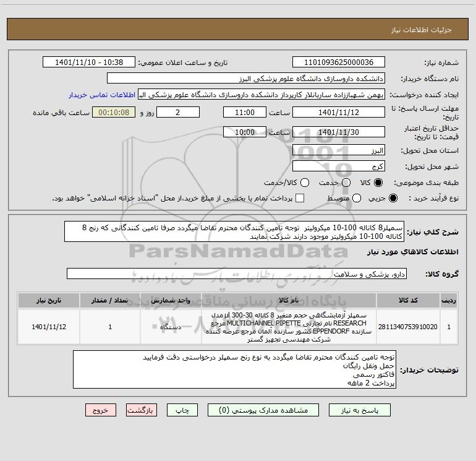This screenshot has width=476, height=461.
Task: Click the بازگشت back button
Action: click(142, 410)
